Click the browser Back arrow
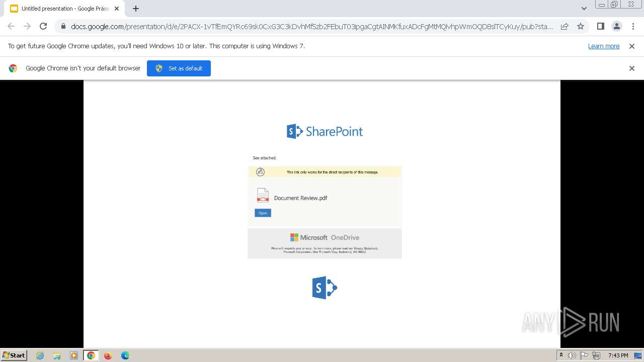This screenshot has width=644, height=362. [x=11, y=26]
